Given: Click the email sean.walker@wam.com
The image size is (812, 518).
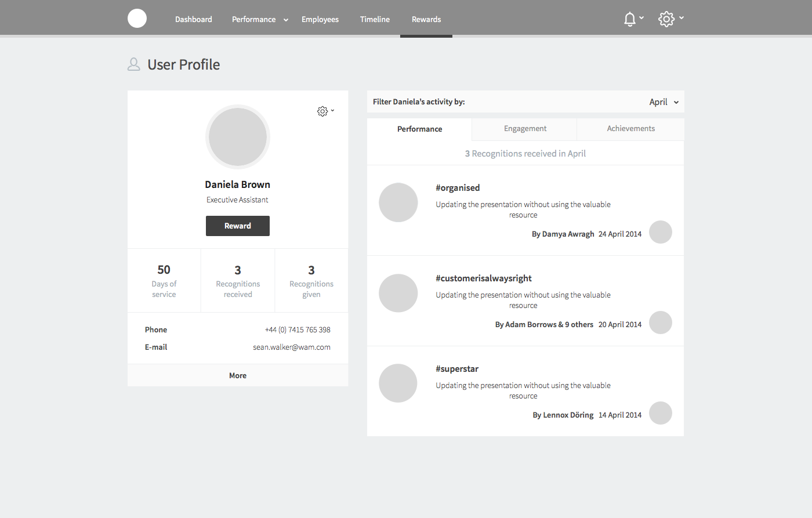Looking at the screenshot, I should (292, 347).
